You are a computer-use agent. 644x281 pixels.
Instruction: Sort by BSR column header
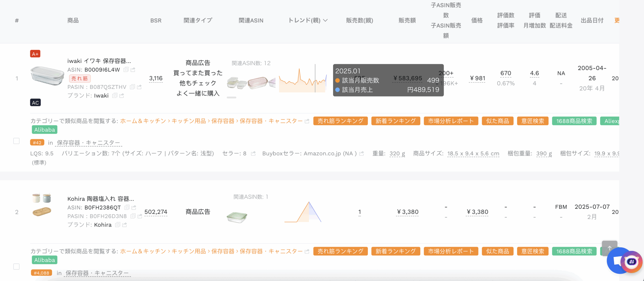156,20
